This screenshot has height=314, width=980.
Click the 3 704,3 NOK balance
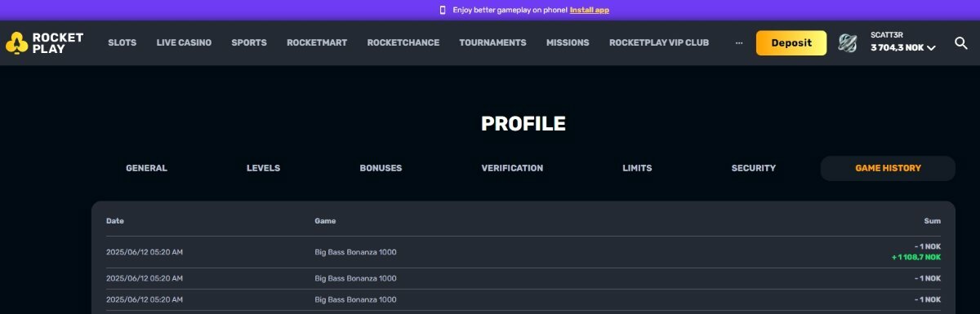897,48
